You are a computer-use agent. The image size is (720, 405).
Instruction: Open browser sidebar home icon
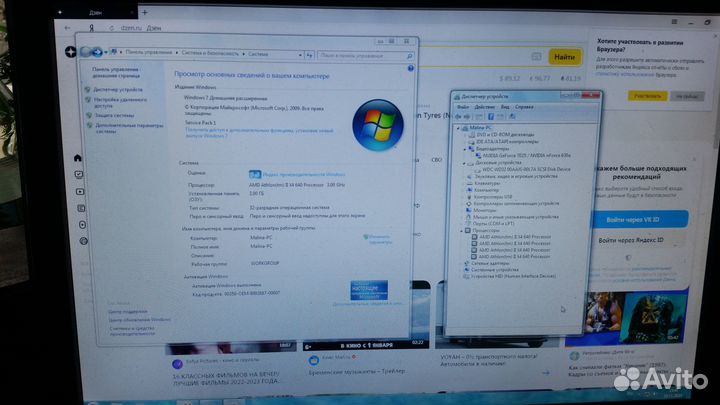coord(78,158)
